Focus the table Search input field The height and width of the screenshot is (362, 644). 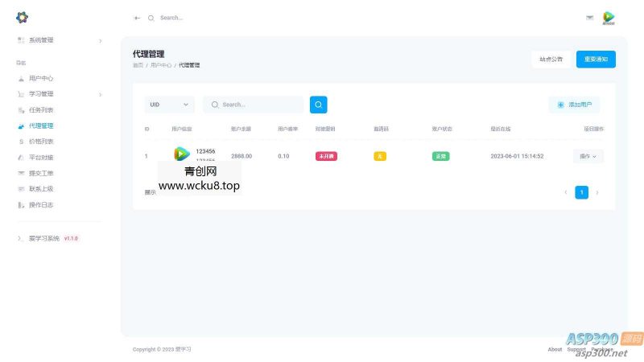pos(254,105)
